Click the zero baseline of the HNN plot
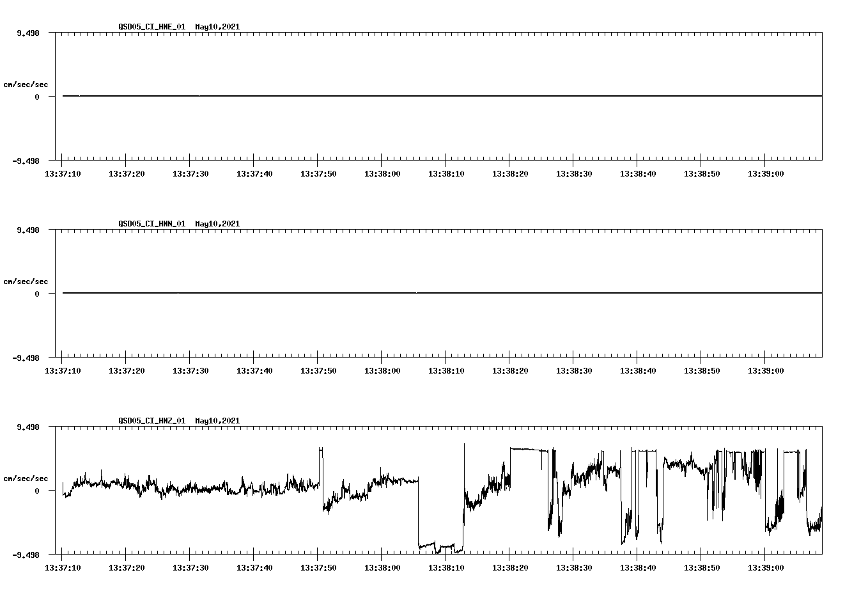868x591 pixels. tap(447, 294)
